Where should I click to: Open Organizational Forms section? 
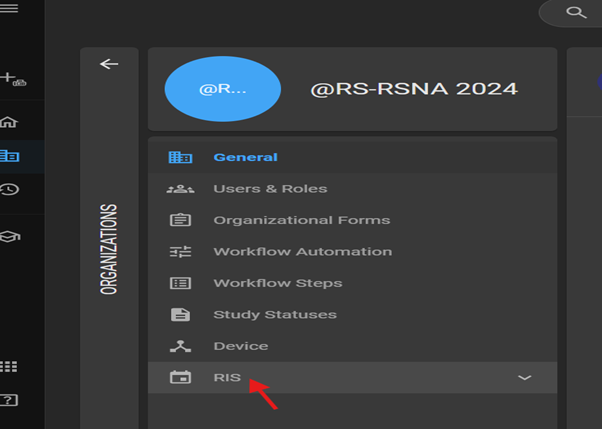pyautogui.click(x=301, y=220)
